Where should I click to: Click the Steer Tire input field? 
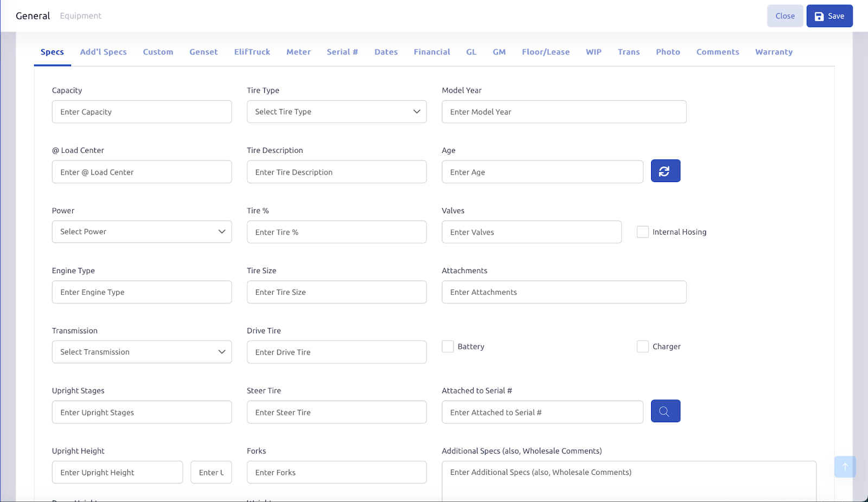(337, 412)
